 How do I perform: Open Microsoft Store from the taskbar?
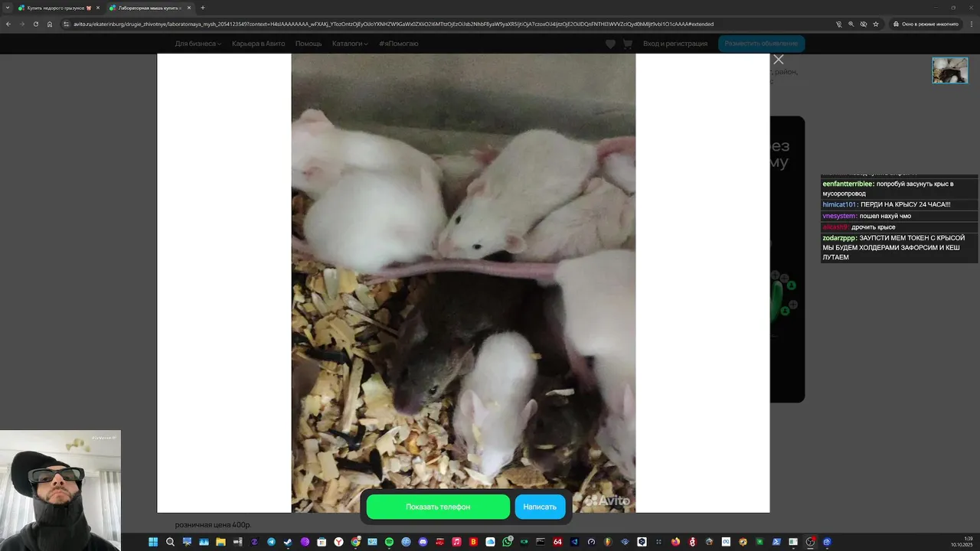322,542
